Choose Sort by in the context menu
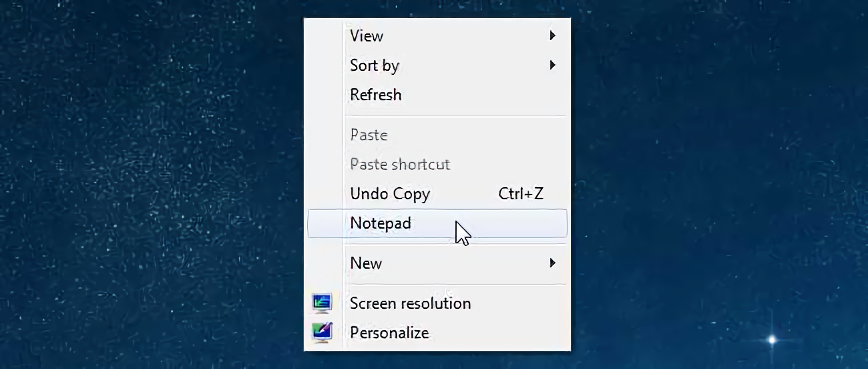 (x=374, y=66)
